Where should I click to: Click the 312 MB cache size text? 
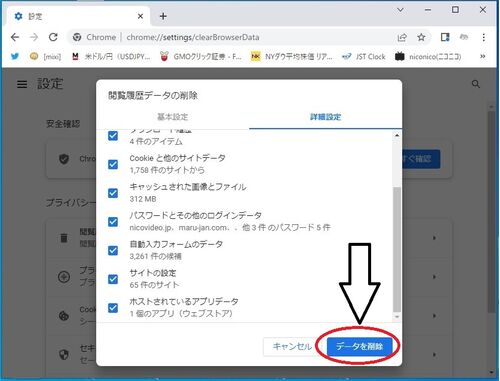143,199
